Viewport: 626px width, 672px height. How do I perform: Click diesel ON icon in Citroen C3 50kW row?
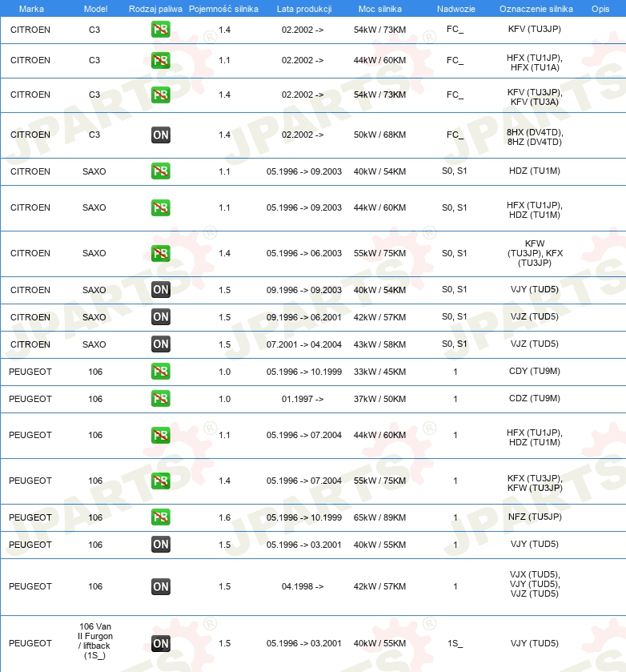(x=161, y=135)
